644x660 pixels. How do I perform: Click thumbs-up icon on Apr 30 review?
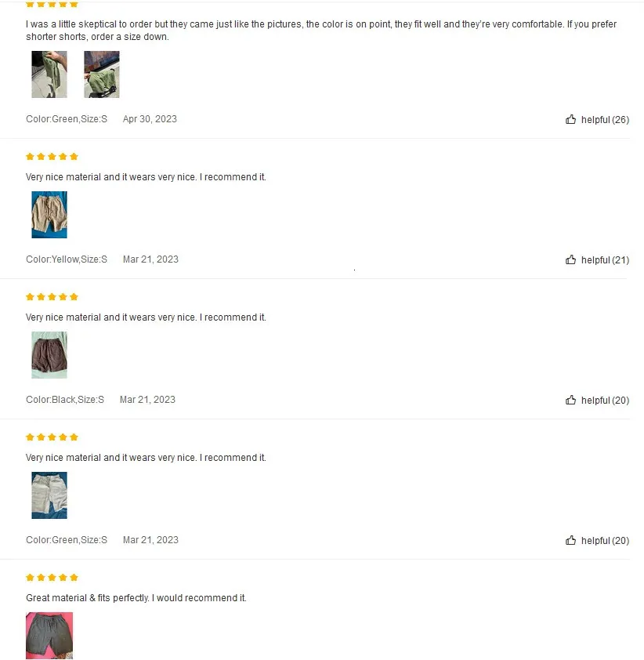(x=570, y=119)
